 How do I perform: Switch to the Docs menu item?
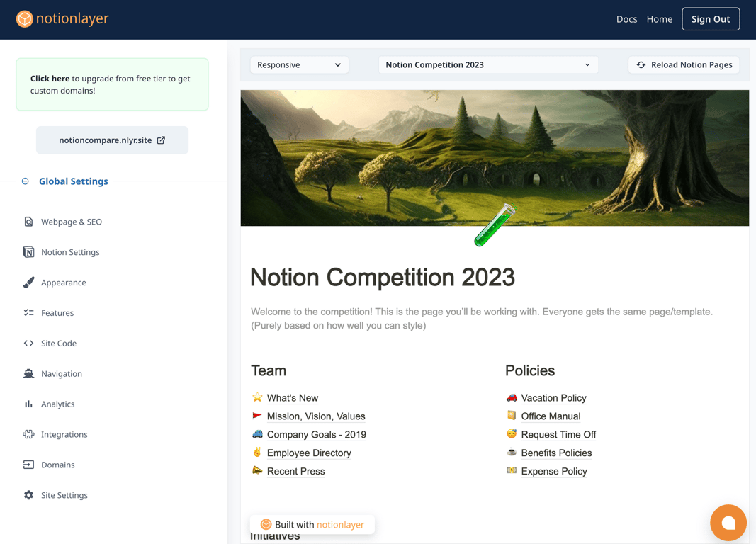[x=626, y=19]
